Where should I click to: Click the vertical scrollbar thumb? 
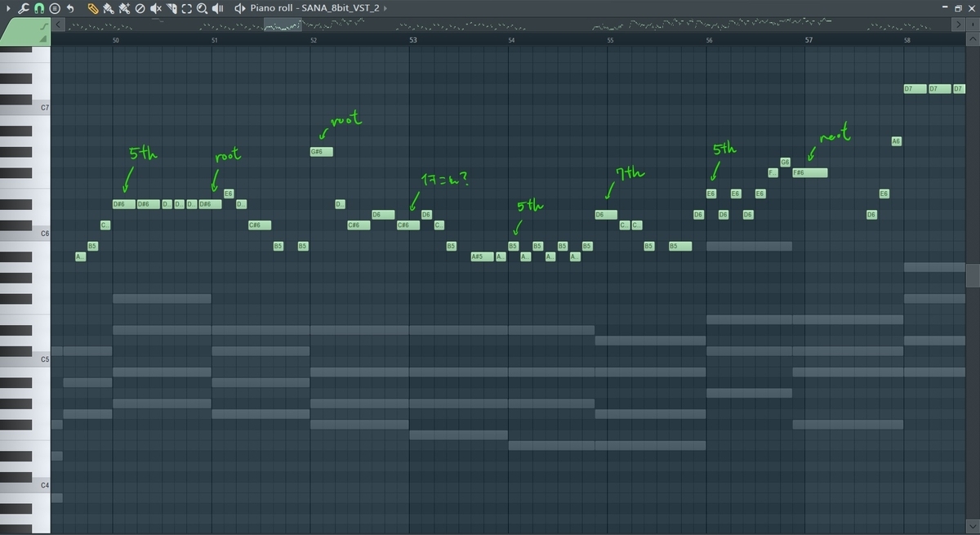[x=973, y=276]
